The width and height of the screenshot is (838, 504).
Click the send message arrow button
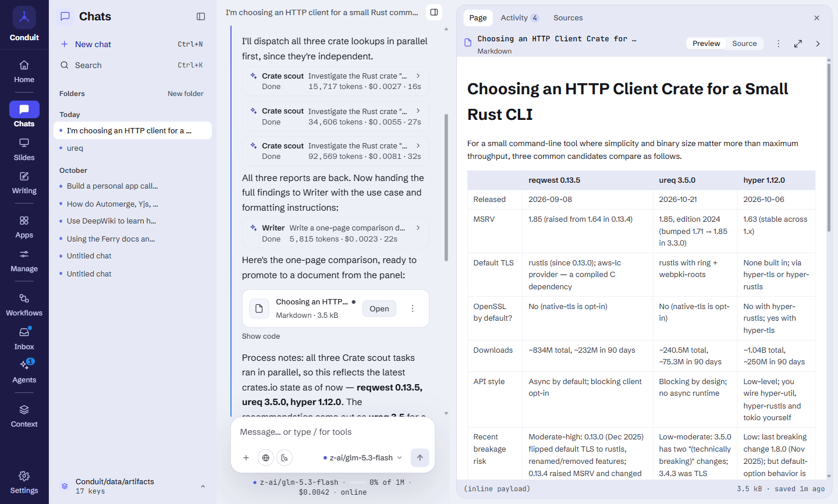(x=420, y=458)
